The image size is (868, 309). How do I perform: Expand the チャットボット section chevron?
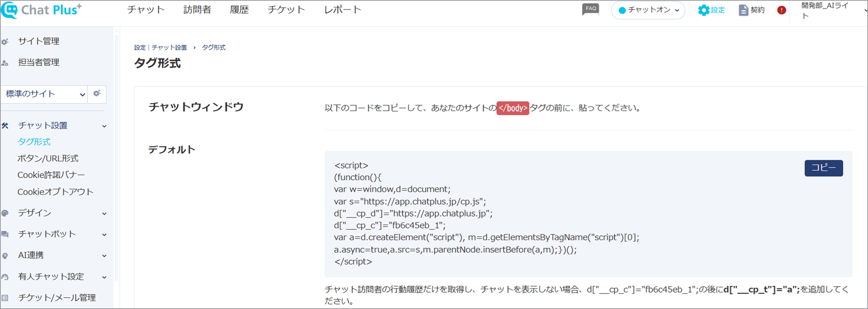point(104,235)
